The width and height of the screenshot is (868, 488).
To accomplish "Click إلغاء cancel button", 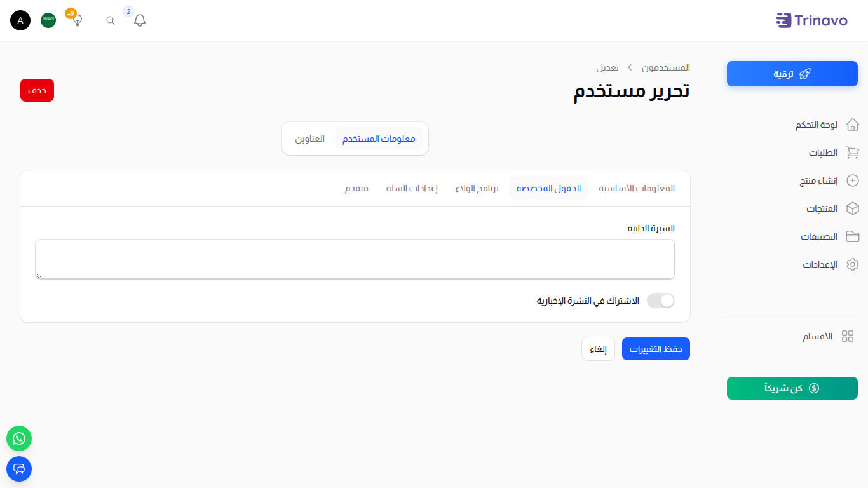I will pos(598,349).
